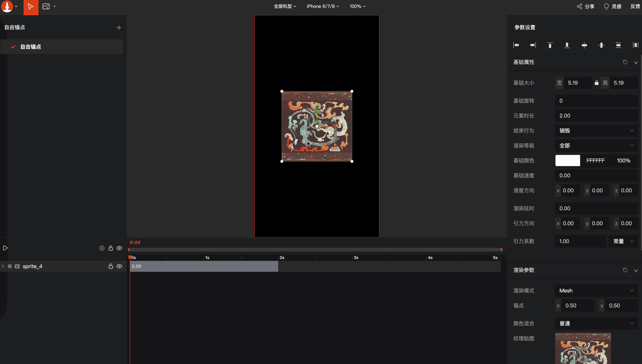The height and width of the screenshot is (364, 642).
Task: Distribute elements vertically
Action: point(618,45)
